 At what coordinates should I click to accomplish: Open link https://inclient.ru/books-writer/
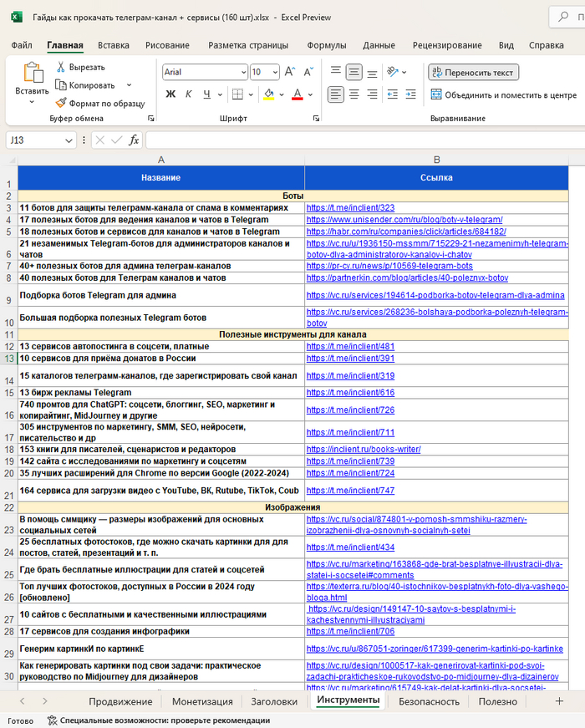(364, 450)
